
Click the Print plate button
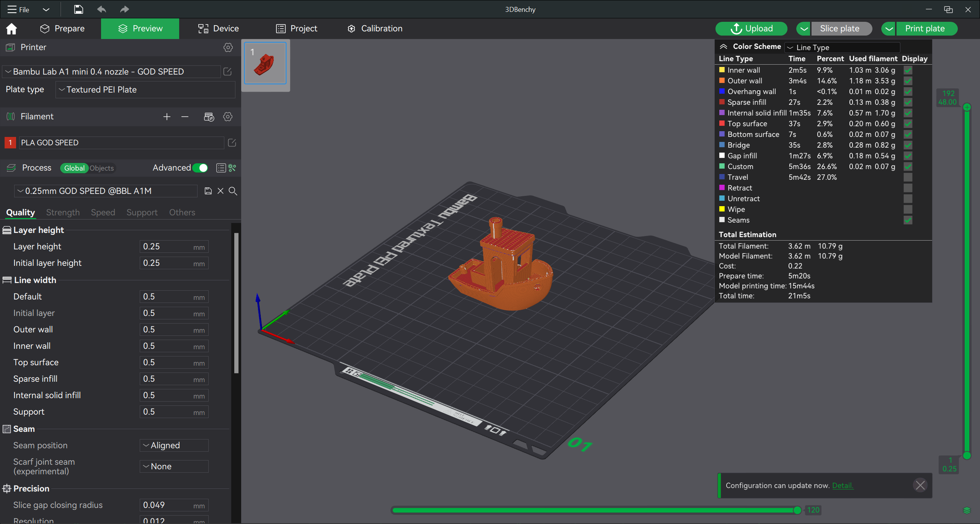[x=926, y=29]
